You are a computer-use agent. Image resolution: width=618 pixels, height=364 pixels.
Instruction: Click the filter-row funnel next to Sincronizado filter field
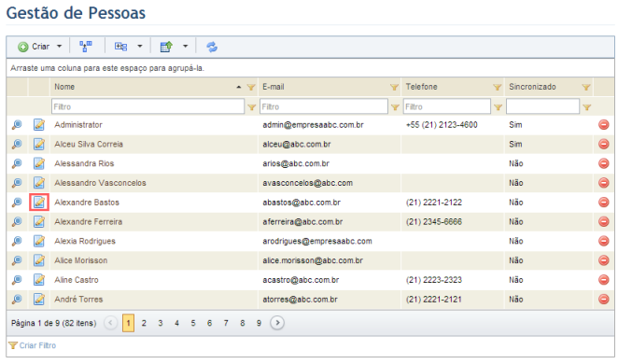pyautogui.click(x=587, y=107)
